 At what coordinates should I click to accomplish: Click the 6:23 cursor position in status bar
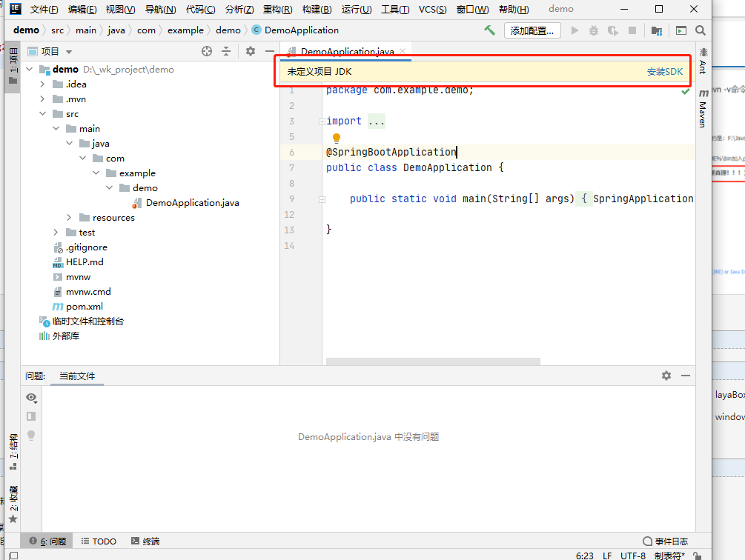[584, 556]
